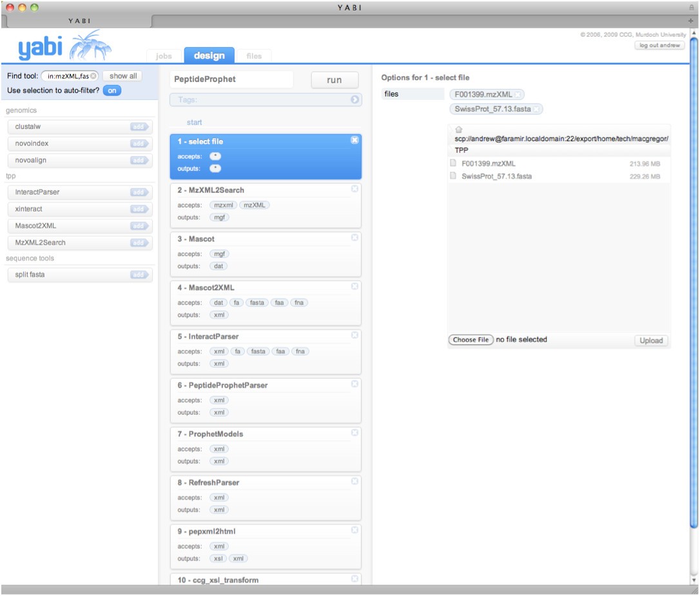Add xinteract tool to workflow
This screenshot has height=596, width=700.
[139, 209]
